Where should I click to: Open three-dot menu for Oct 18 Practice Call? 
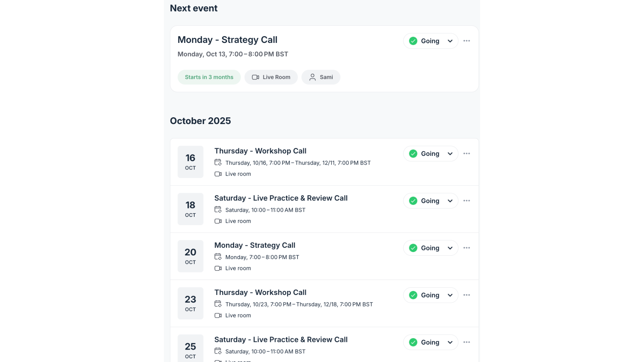(467, 201)
